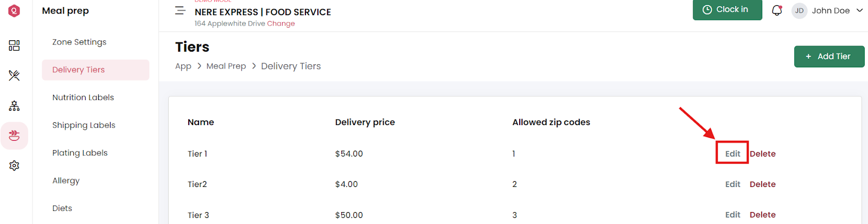
Task: Open the crossed utensils menu icon
Action: point(14,76)
